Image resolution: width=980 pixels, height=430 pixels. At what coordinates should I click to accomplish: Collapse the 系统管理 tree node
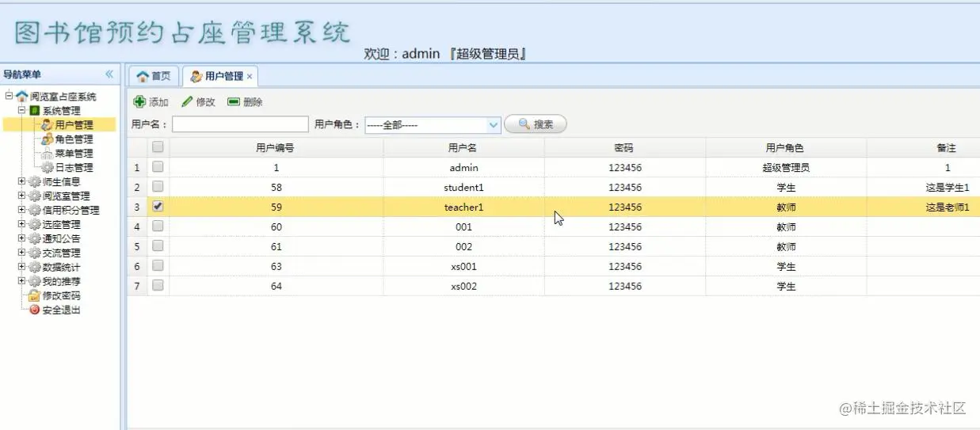[x=21, y=110]
